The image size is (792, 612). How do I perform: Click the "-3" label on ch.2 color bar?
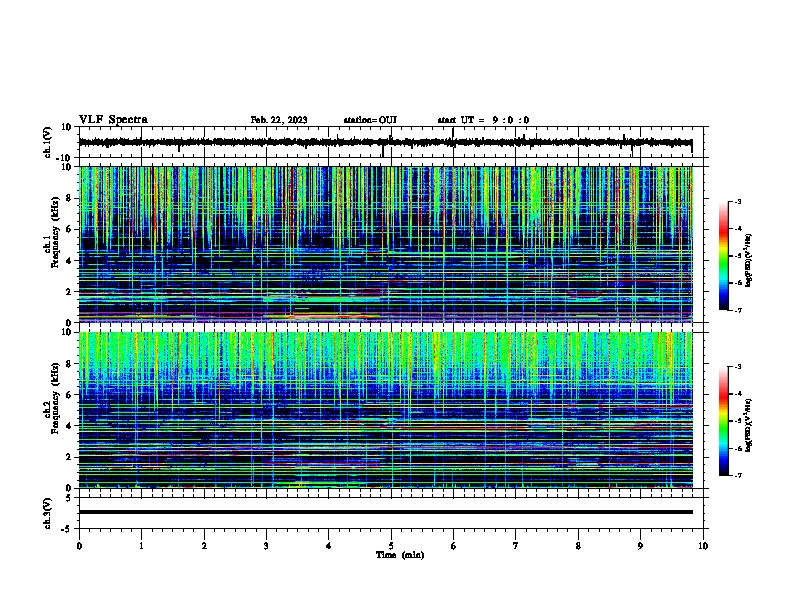(x=738, y=367)
